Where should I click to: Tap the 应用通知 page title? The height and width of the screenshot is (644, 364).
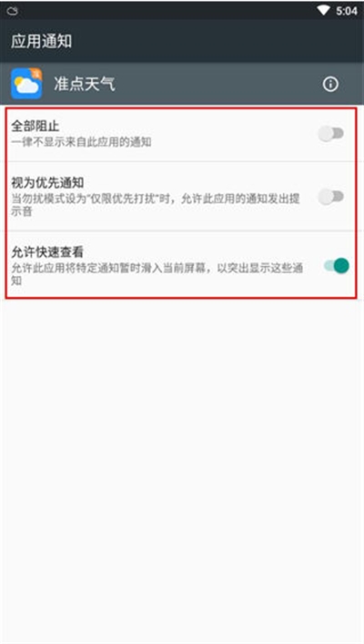click(42, 41)
